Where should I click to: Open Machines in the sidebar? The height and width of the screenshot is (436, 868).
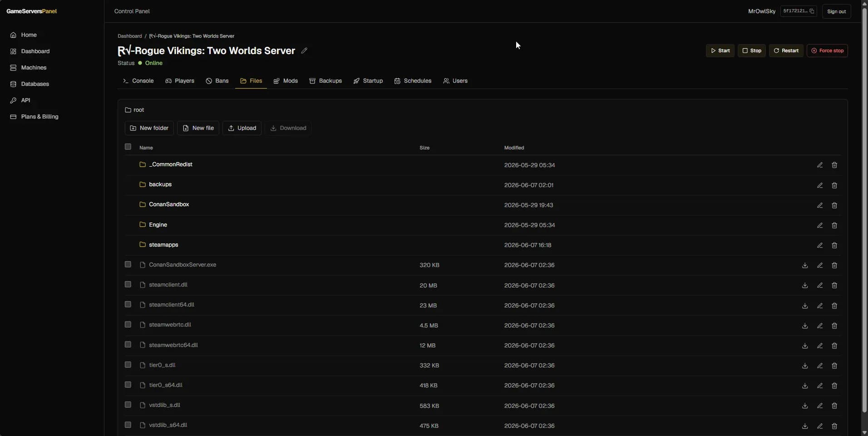(x=34, y=68)
